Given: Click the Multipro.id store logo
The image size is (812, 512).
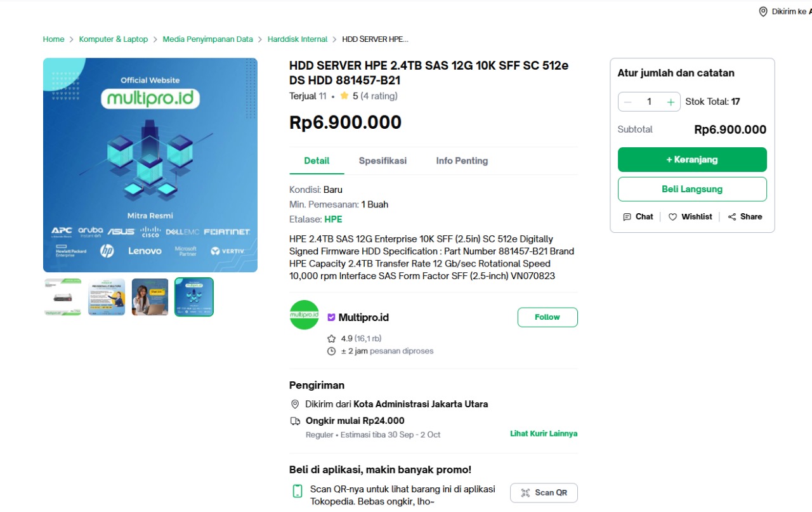Looking at the screenshot, I should click(304, 315).
